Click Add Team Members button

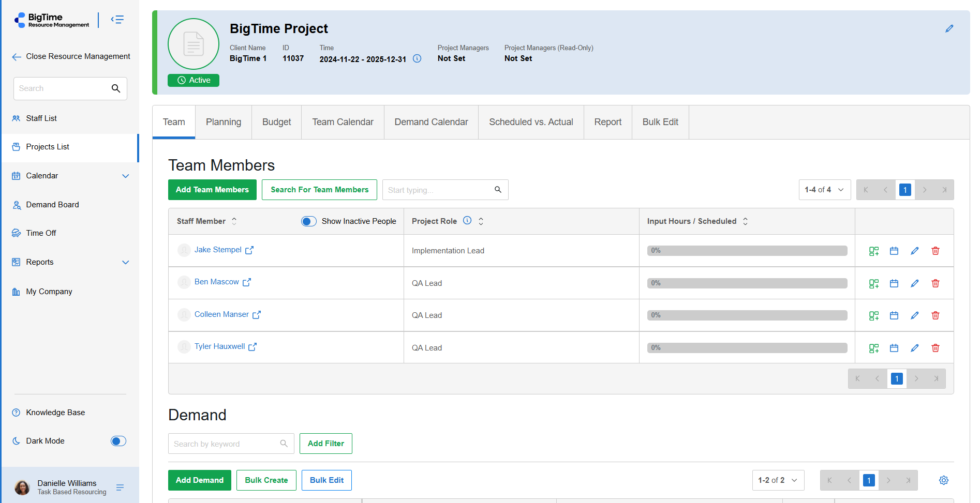212,190
